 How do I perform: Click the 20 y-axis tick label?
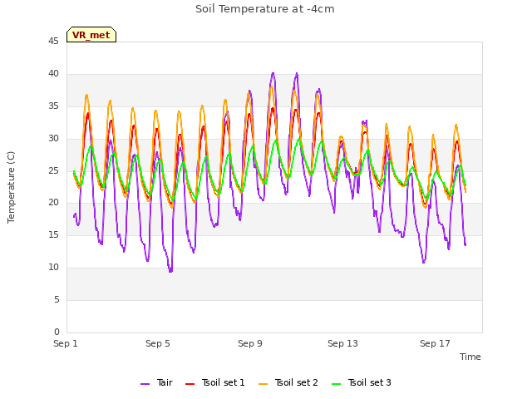[x=53, y=203]
